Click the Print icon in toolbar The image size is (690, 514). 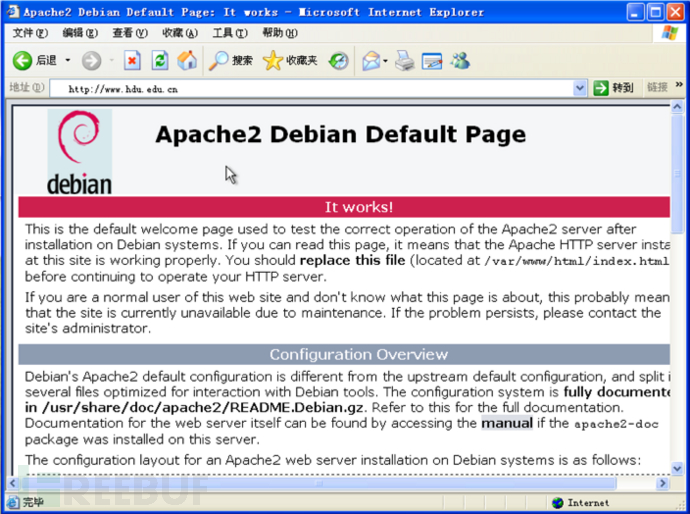click(404, 61)
